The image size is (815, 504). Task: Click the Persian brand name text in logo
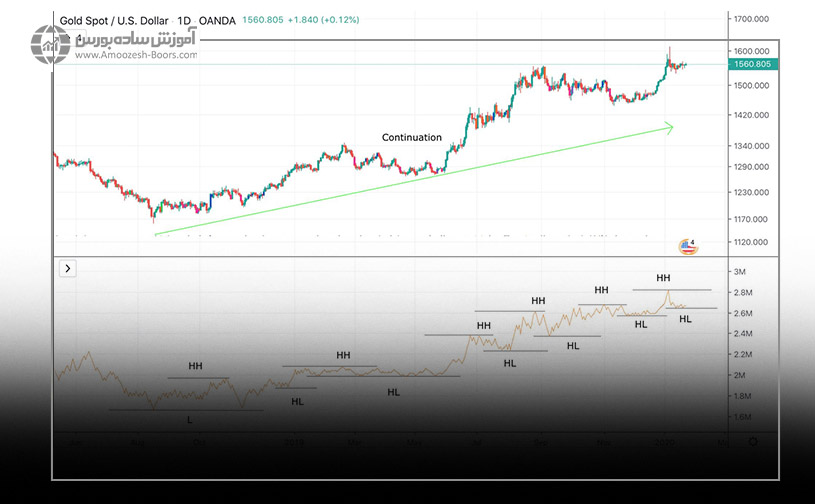(138, 38)
